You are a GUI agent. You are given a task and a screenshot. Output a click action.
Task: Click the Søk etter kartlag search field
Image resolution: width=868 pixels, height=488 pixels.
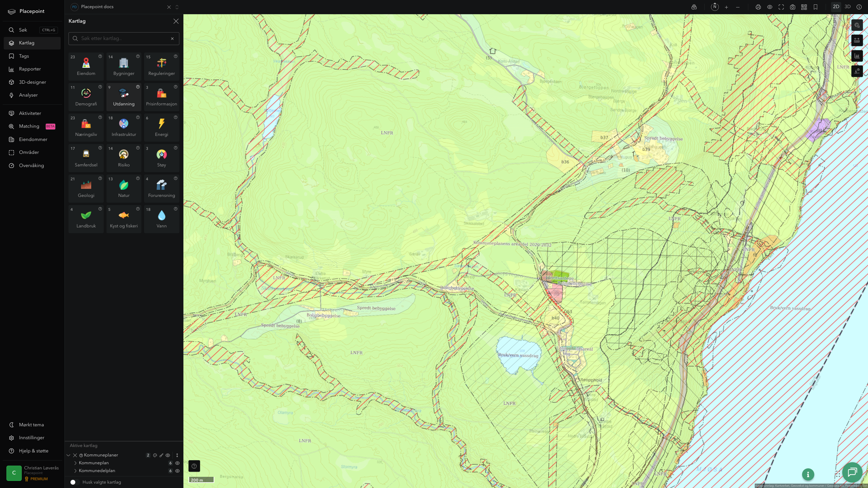click(x=124, y=39)
